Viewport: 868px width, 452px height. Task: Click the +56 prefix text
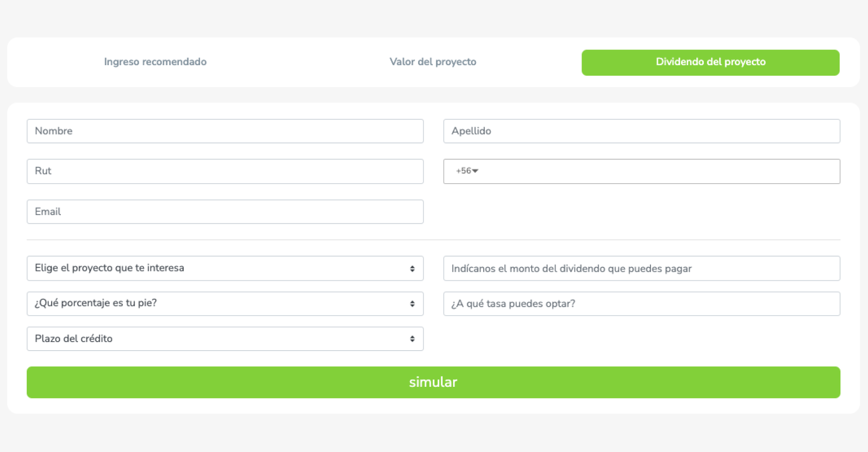pyautogui.click(x=463, y=171)
